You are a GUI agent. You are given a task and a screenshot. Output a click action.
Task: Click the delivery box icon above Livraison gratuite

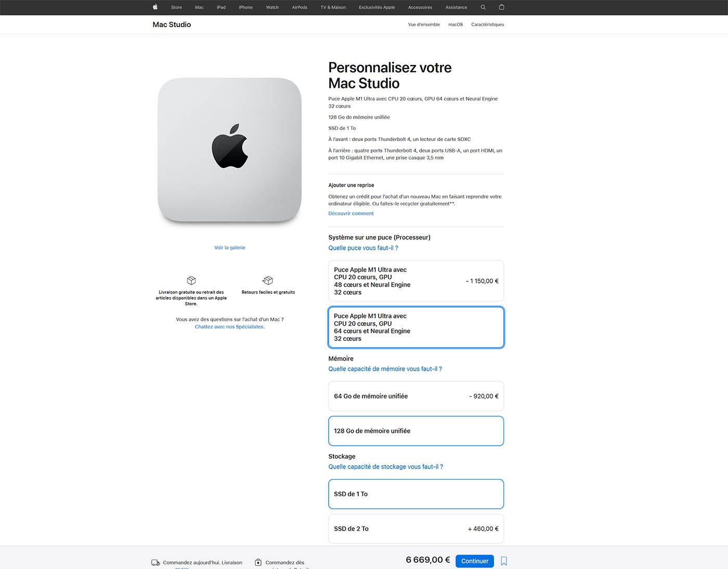191,280
